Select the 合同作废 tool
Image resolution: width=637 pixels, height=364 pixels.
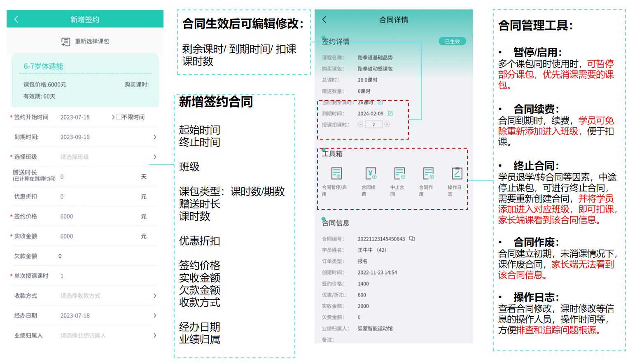click(428, 173)
